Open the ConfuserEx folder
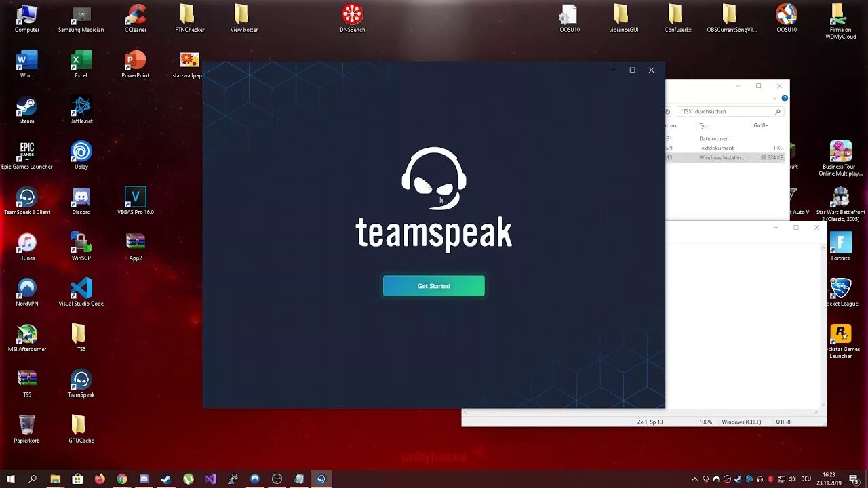Viewport: 868px width, 488px height. [x=677, y=18]
